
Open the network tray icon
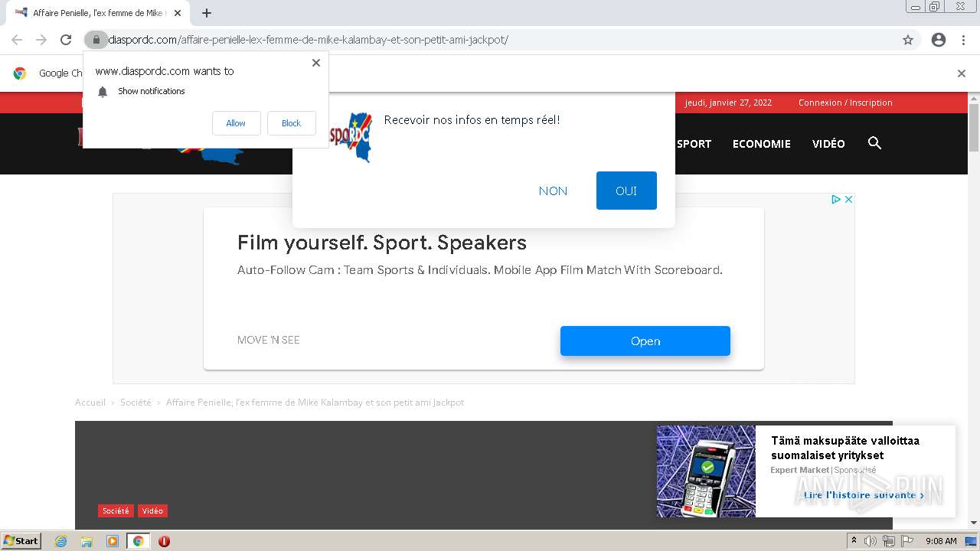pos(888,541)
